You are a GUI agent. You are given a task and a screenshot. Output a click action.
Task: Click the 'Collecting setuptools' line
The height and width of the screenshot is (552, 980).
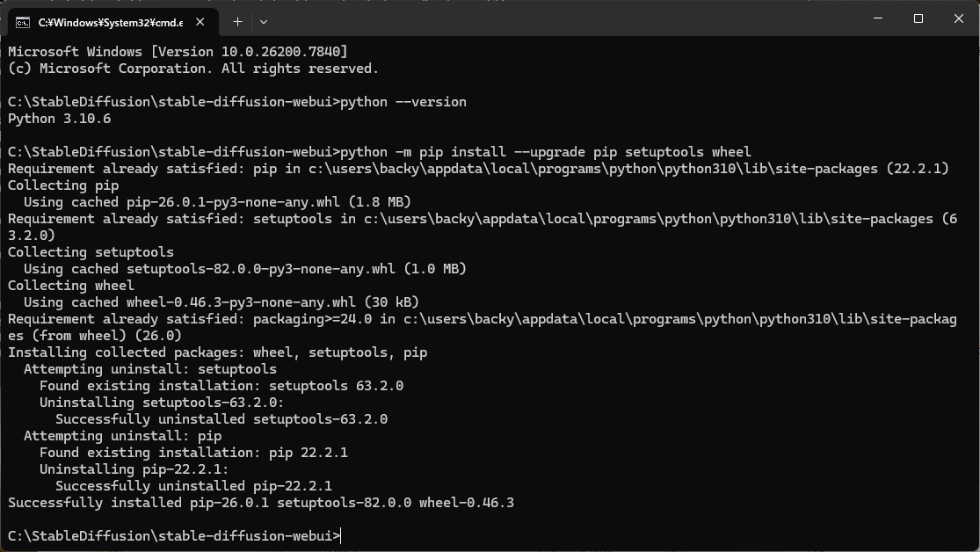pos(91,252)
